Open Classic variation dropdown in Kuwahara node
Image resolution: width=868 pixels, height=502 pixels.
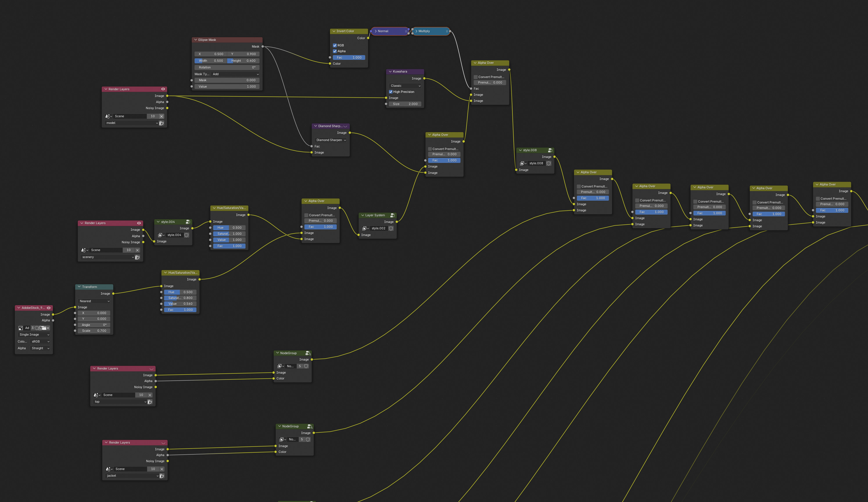(x=405, y=86)
